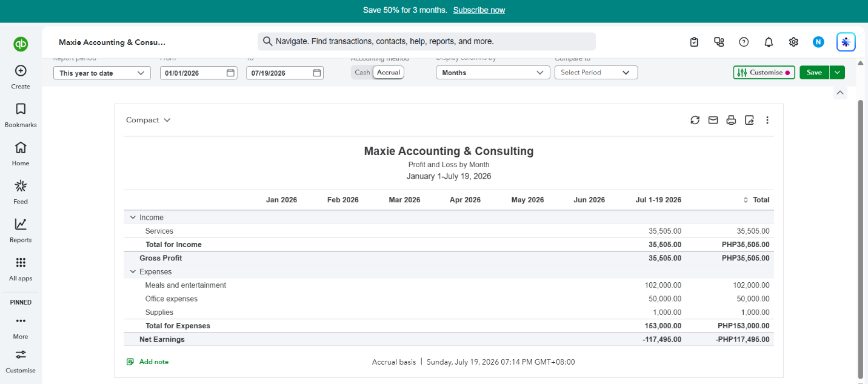Screen dimensions: 868x384
Task: Open the Compact view dropdown
Action: tap(149, 120)
